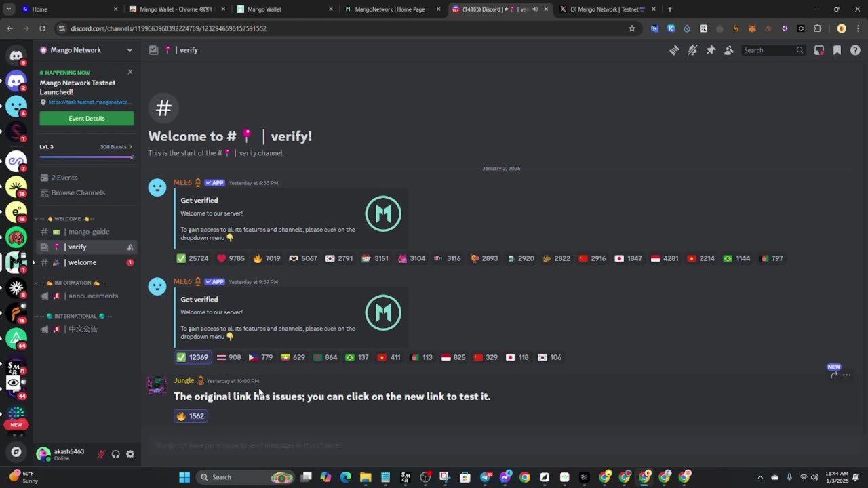Dismiss the Happening Now event banner
Viewport: 868px width, 488px height.
[x=130, y=72]
